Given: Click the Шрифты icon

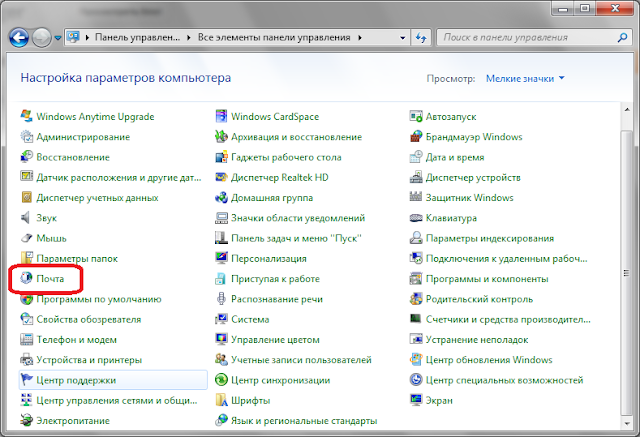Looking at the screenshot, I should [x=221, y=400].
